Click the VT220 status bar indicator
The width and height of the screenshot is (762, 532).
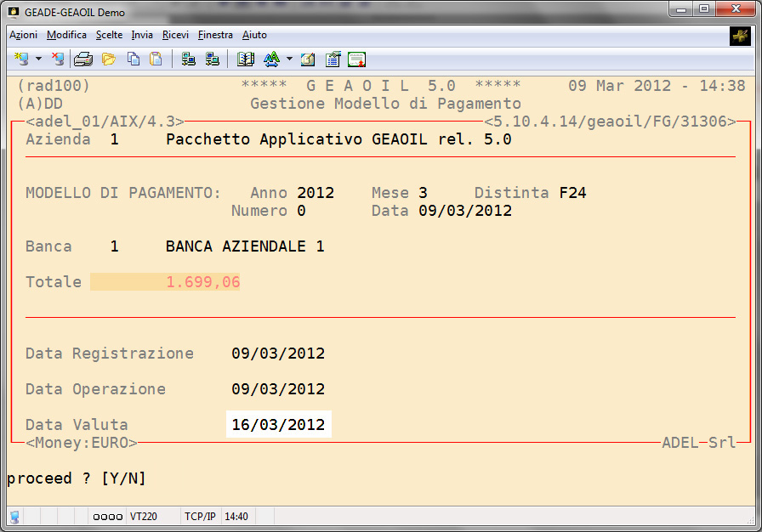pos(140,517)
